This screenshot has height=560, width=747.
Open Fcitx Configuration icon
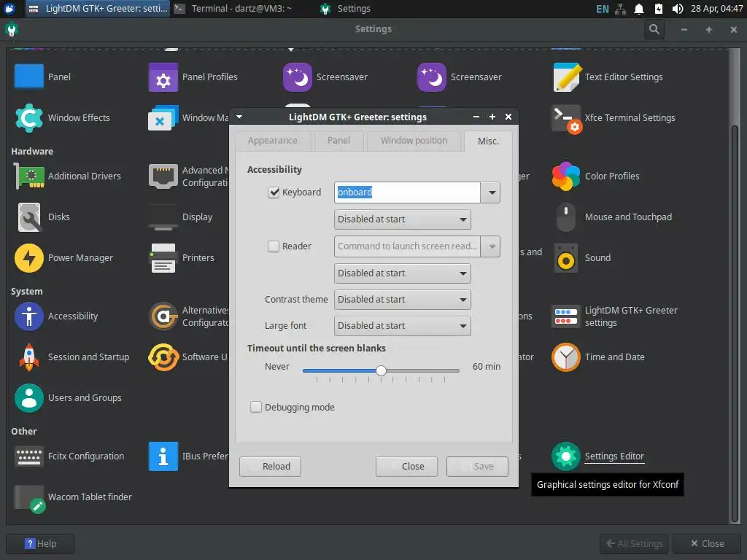(28, 456)
